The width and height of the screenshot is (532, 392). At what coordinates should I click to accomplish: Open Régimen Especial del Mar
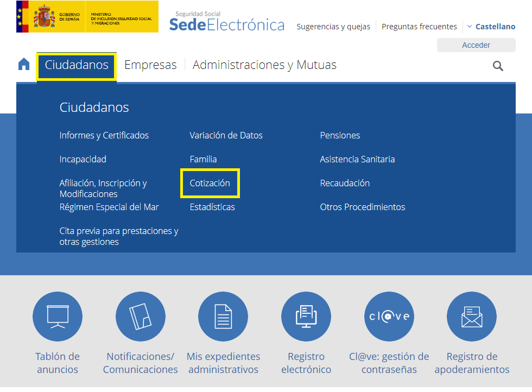(x=109, y=207)
